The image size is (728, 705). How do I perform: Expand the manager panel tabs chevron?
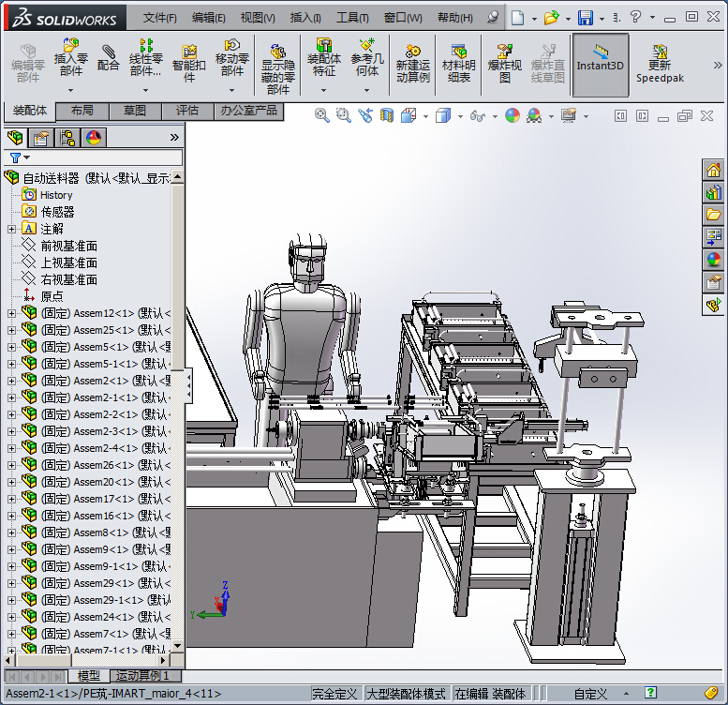(174, 138)
